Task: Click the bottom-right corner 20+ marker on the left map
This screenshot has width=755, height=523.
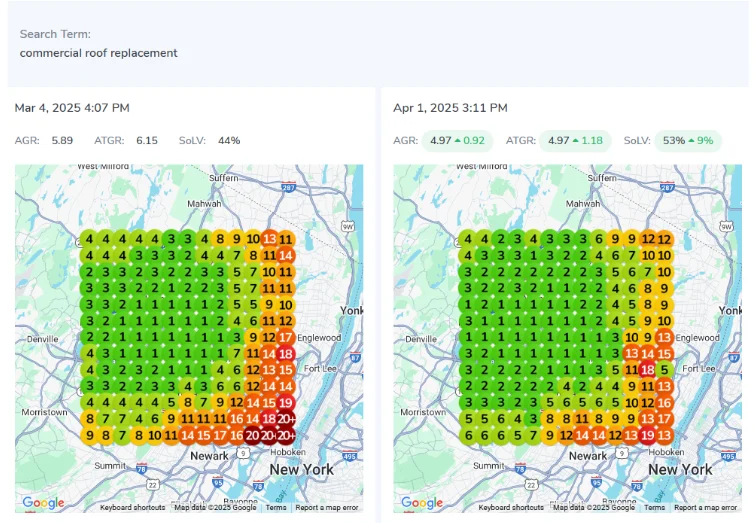Action: click(x=286, y=435)
